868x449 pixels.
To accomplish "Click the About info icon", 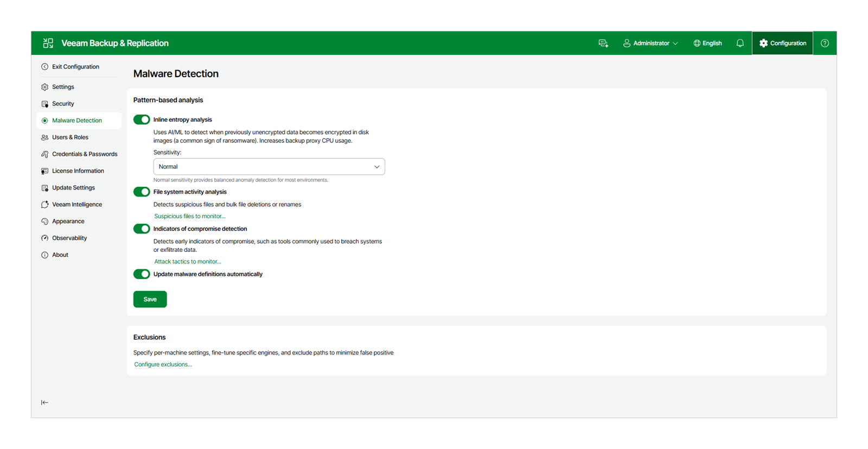I will pos(44,255).
